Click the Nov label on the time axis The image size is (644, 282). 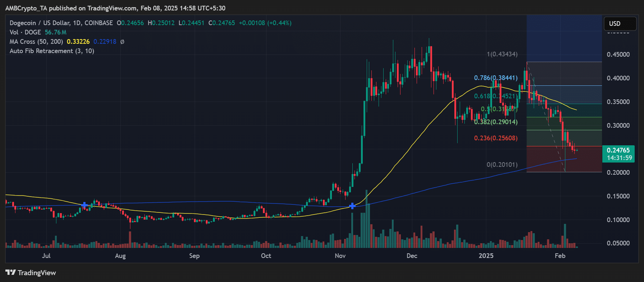[x=340, y=256]
